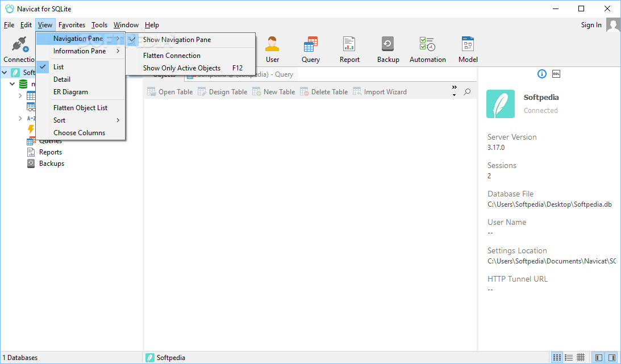
Task: Uncheck Show Navigation Pane
Action: click(x=190, y=40)
